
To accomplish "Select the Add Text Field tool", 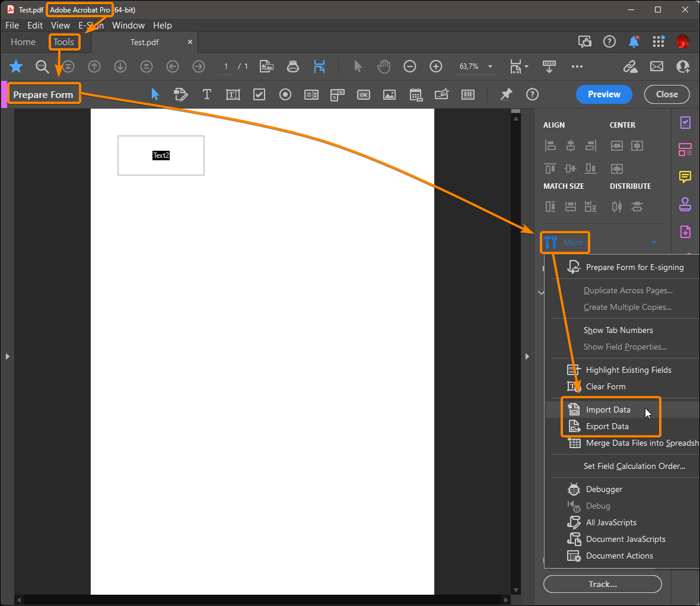I will tap(233, 94).
